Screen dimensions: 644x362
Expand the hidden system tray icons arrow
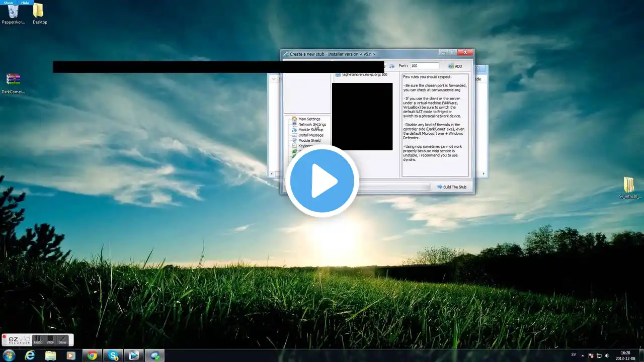coord(583,355)
